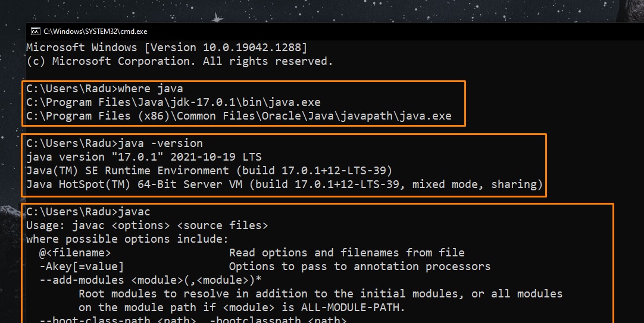This screenshot has width=644, height=323.
Task: Click the 'javac' command at the prompt
Action: (135, 212)
